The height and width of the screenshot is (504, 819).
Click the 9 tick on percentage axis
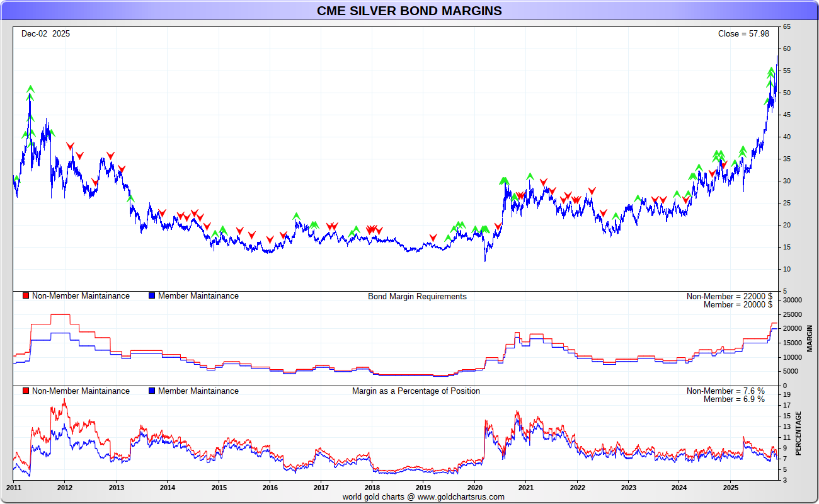point(786,449)
